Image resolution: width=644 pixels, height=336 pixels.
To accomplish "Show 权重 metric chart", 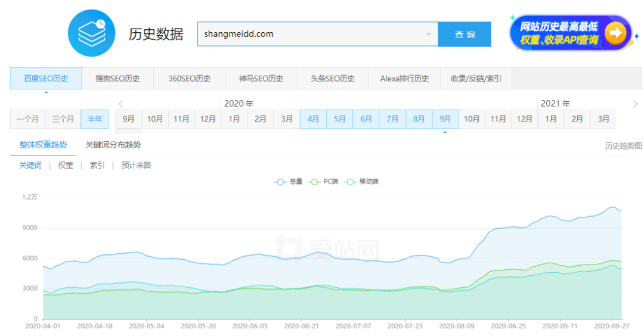I will 66,166.
